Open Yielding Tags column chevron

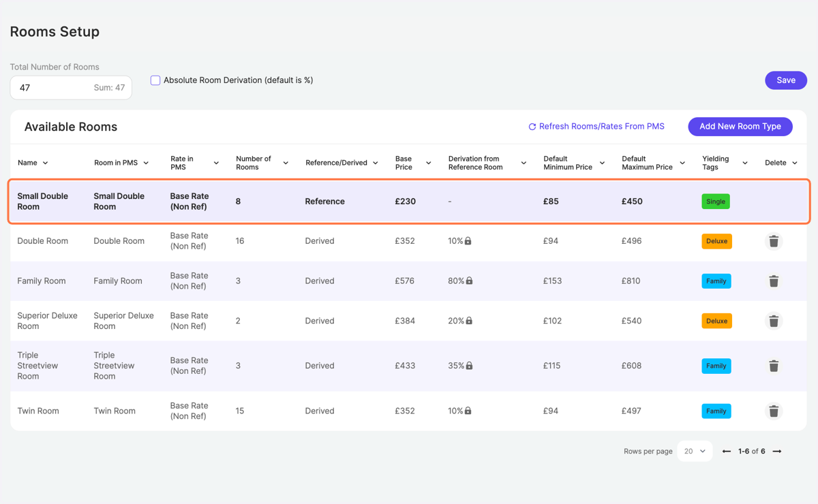(x=745, y=163)
